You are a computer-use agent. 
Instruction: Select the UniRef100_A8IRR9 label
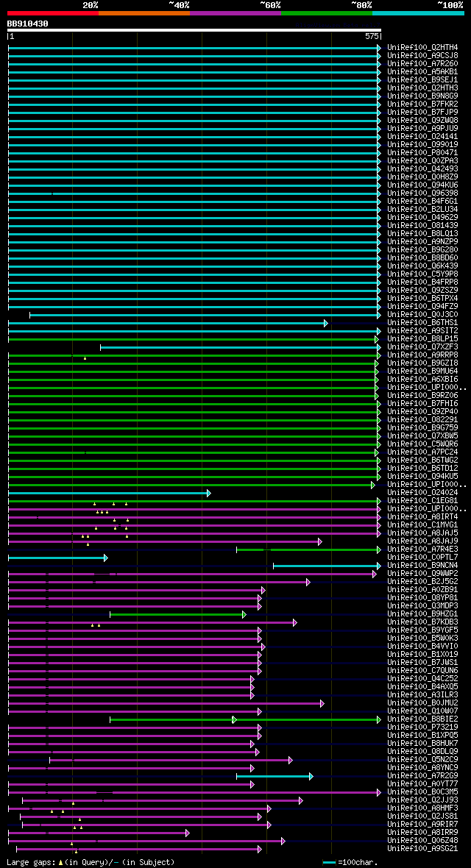point(422,832)
